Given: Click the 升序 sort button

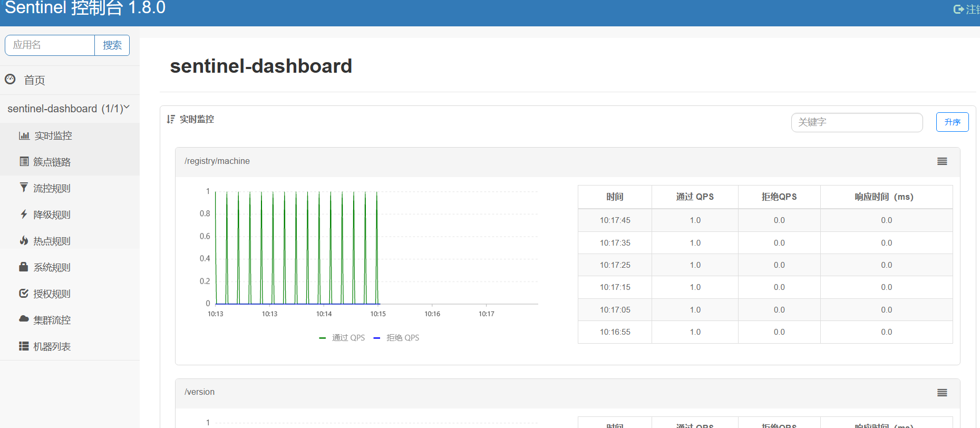Looking at the screenshot, I should 952,122.
